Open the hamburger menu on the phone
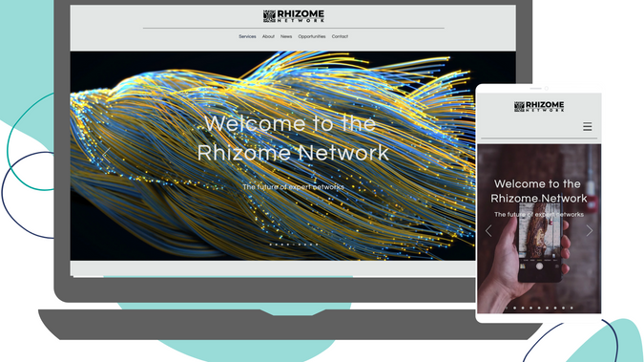Viewport: 644px width, 362px height. pyautogui.click(x=588, y=126)
